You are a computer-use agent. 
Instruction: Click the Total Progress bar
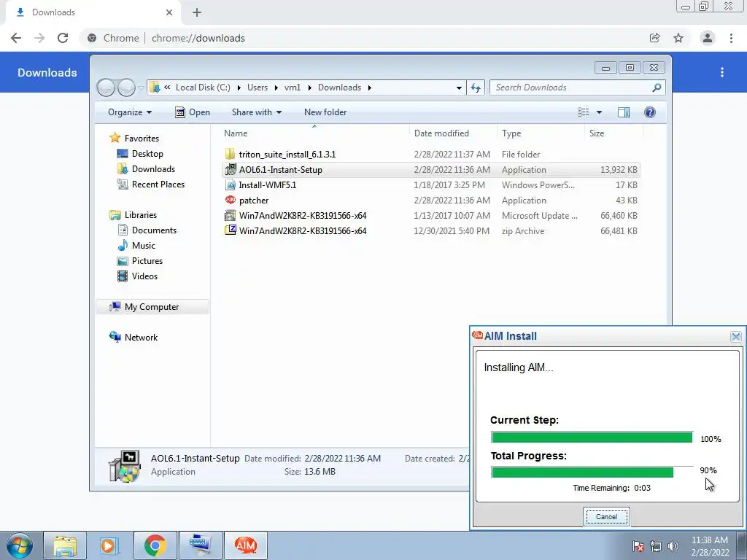pyautogui.click(x=592, y=472)
